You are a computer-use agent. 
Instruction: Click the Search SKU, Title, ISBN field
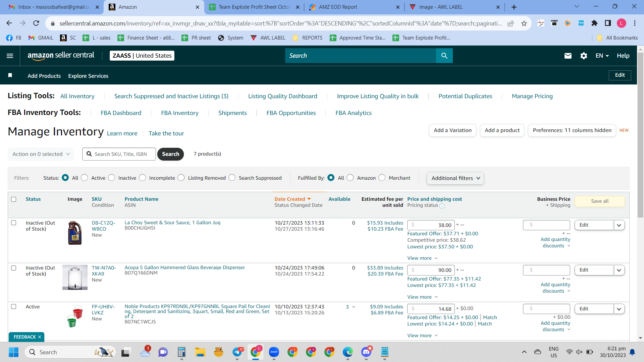point(119,154)
